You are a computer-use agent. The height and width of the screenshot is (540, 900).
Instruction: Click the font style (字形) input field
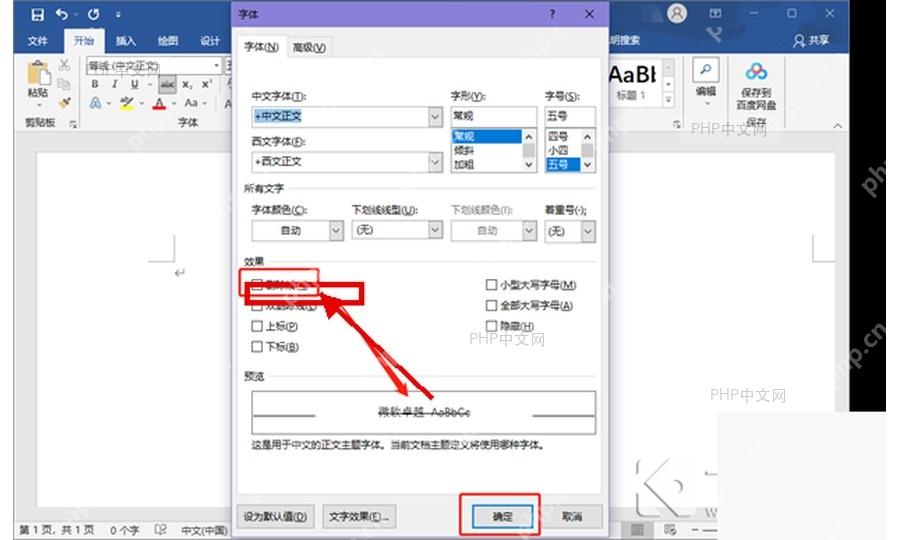[494, 116]
